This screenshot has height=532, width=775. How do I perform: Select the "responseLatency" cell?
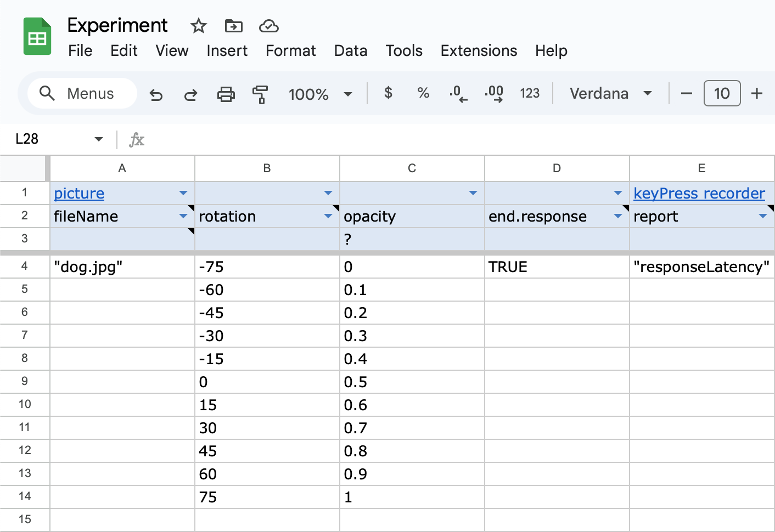click(x=702, y=267)
